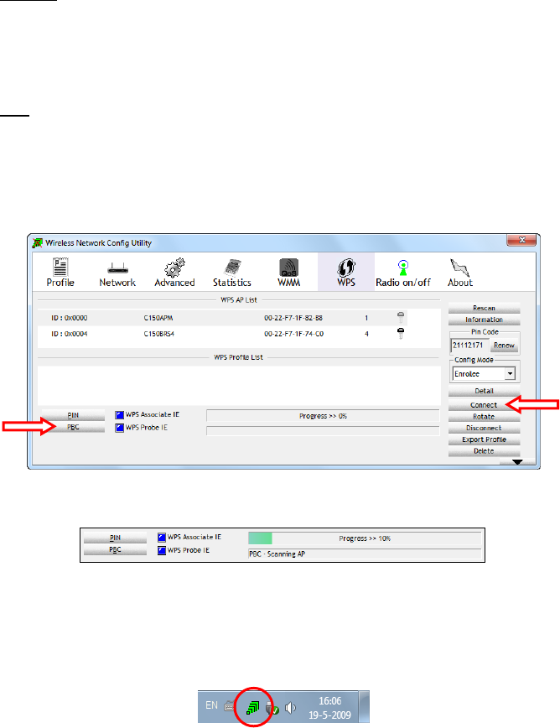560x728 pixels.
Task: Click the Connect button
Action: click(x=484, y=405)
